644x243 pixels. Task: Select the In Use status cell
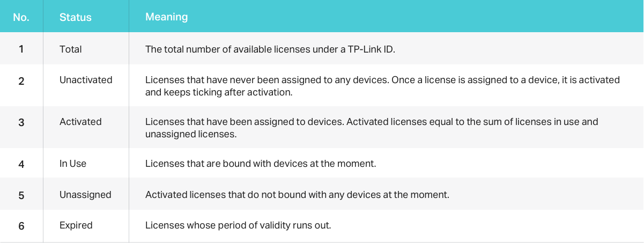click(x=73, y=164)
